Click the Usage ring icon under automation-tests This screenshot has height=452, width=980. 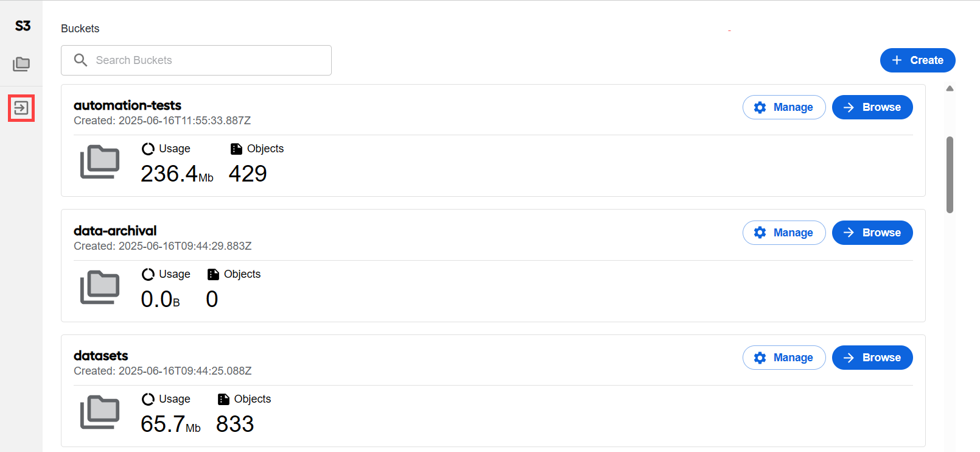pyautogui.click(x=148, y=149)
